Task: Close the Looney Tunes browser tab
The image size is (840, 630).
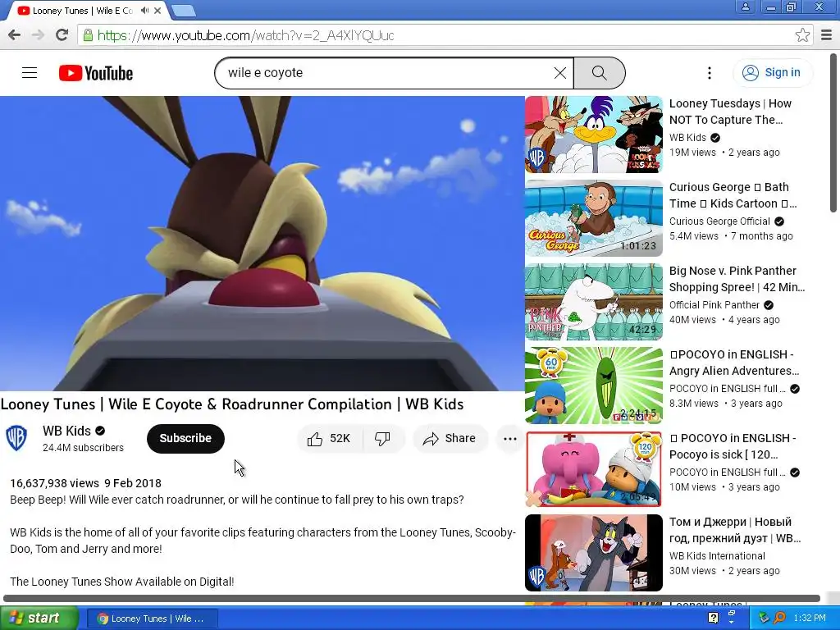Action: pyautogui.click(x=157, y=10)
